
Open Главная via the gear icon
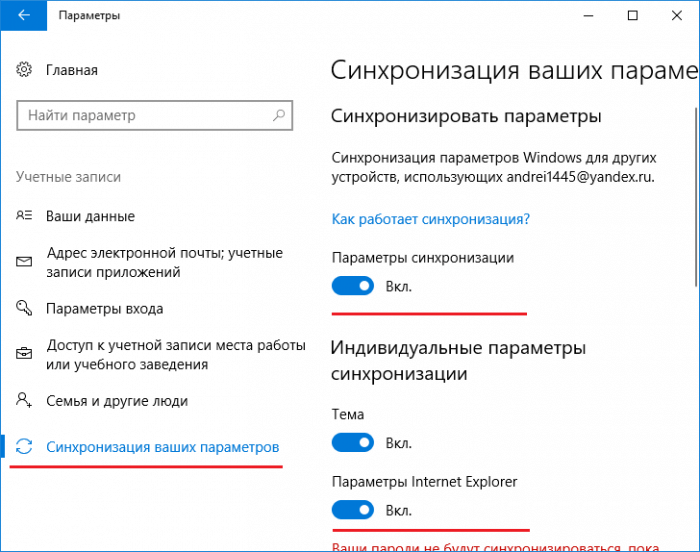(24, 70)
